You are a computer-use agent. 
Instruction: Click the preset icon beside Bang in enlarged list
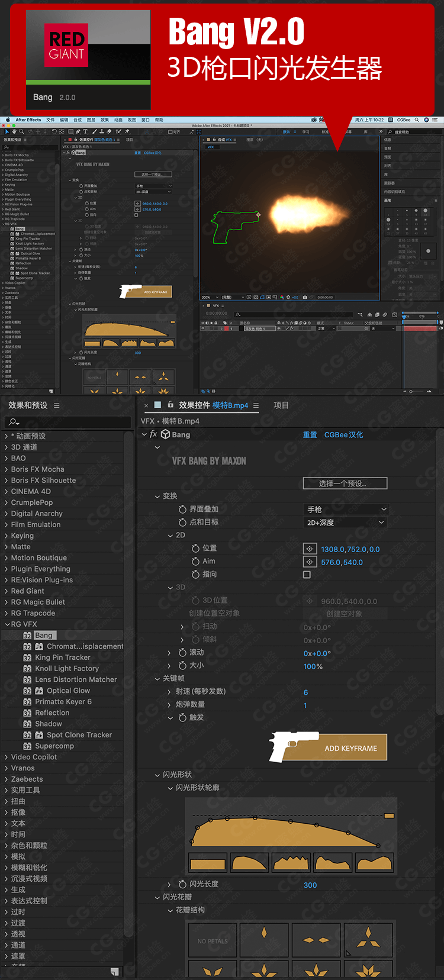(x=27, y=636)
